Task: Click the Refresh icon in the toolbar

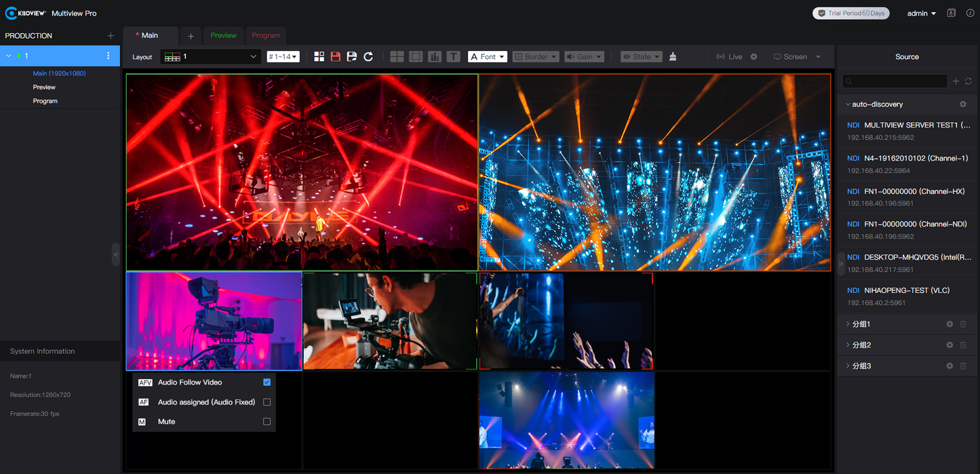Action: point(368,56)
